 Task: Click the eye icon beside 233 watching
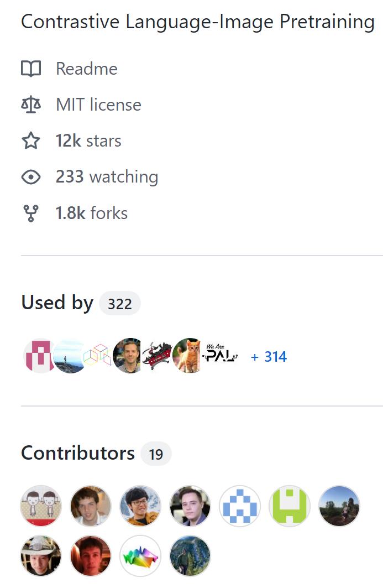pyautogui.click(x=31, y=176)
